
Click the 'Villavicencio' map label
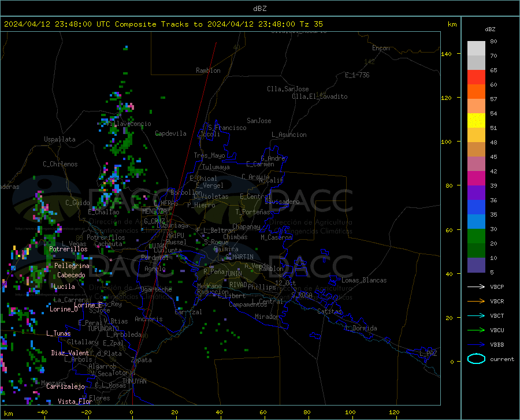(129, 124)
